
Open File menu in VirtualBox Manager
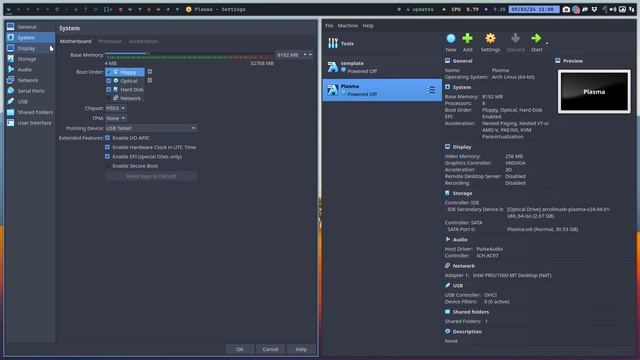pos(329,26)
